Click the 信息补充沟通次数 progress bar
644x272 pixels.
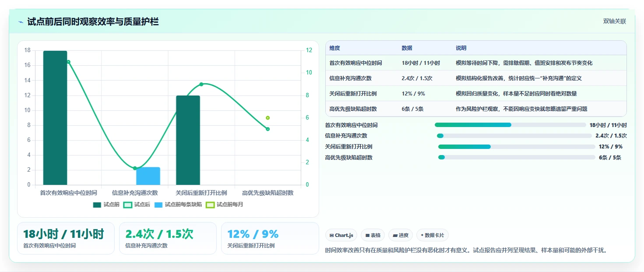pyautogui.click(x=514, y=136)
